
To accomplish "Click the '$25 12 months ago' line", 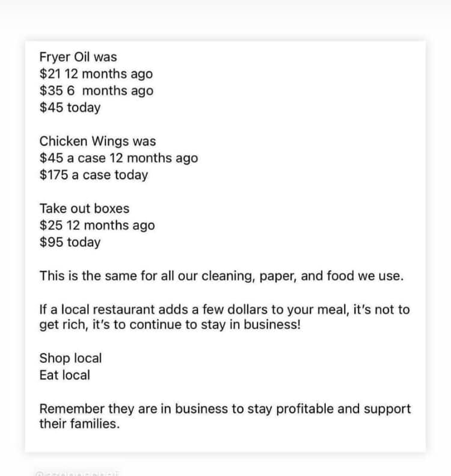I will [97, 226].
